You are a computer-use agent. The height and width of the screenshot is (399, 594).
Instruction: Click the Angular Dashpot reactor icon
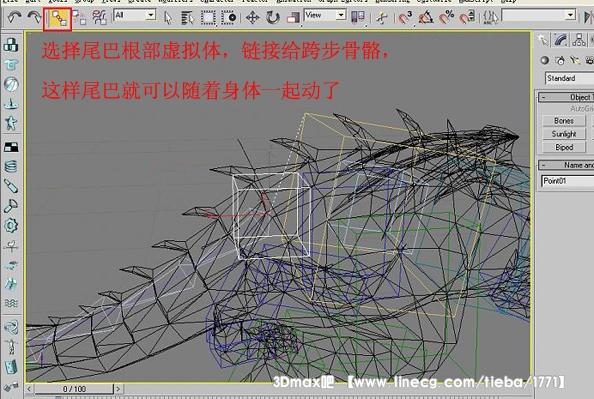point(11,206)
